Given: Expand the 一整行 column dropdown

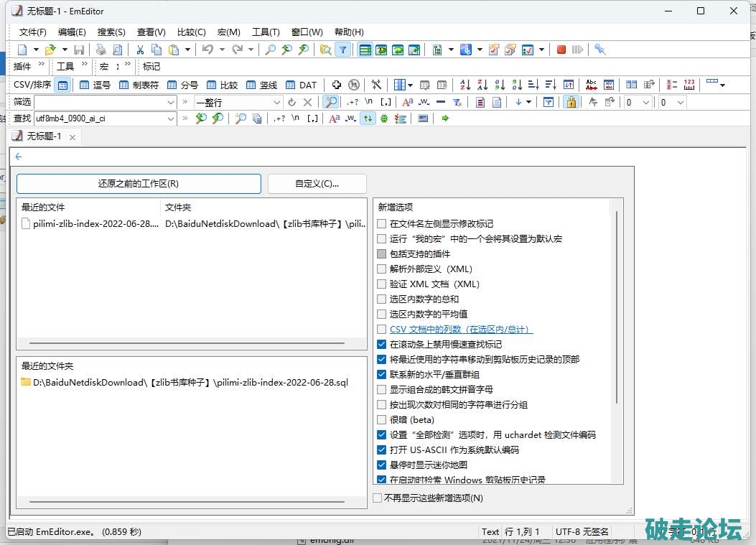Looking at the screenshot, I should coord(277,102).
